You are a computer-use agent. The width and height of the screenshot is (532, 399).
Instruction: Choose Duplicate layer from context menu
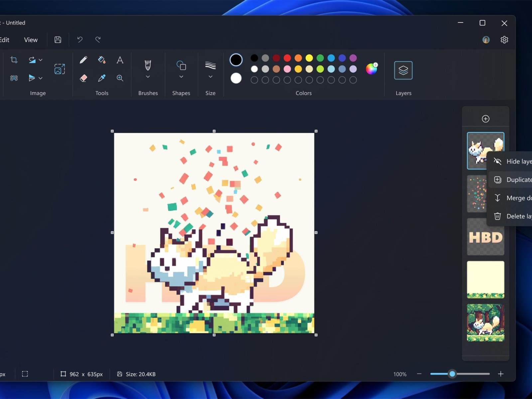click(x=510, y=180)
